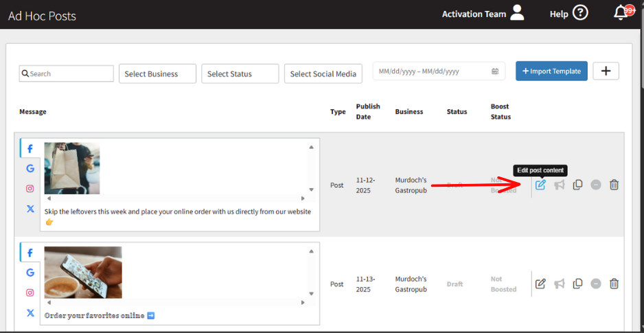
Task: Select Instagram tab on first post
Action: 30,188
